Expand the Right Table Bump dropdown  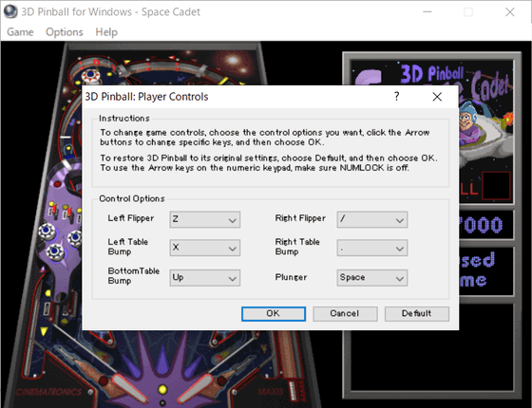(x=372, y=248)
